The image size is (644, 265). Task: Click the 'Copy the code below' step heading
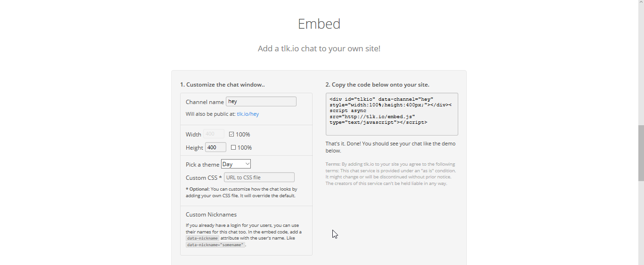(377, 85)
